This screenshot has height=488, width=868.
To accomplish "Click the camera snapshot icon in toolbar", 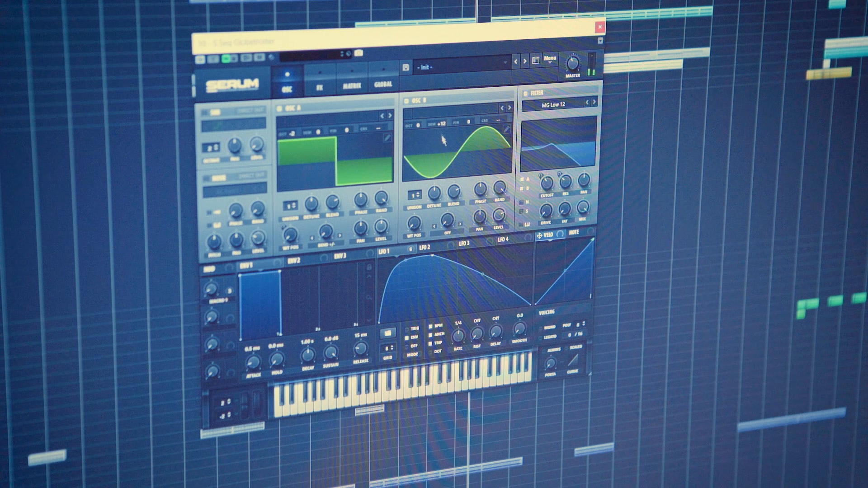I will [359, 53].
